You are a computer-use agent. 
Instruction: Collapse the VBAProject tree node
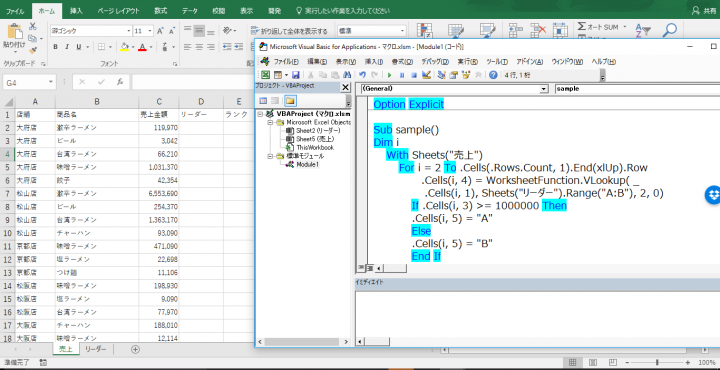pos(261,113)
